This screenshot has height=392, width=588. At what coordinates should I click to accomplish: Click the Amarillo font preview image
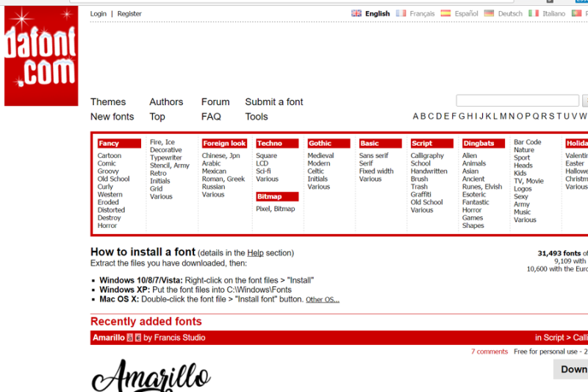[151, 377]
